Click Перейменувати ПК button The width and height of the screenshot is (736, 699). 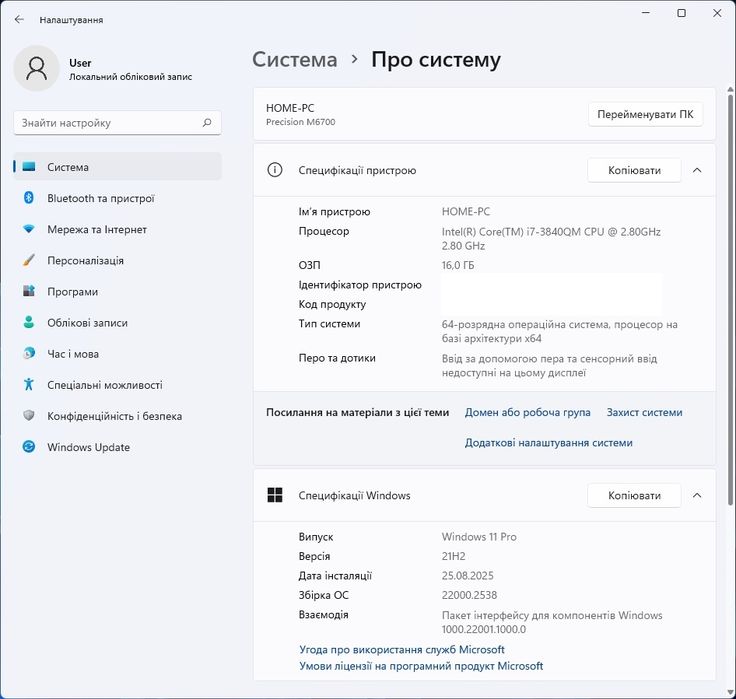645,114
